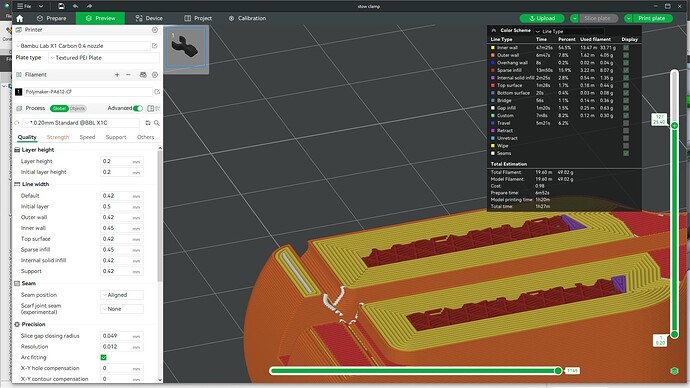Open the File menu
Screen dimensions: 690x388
click(24, 6)
